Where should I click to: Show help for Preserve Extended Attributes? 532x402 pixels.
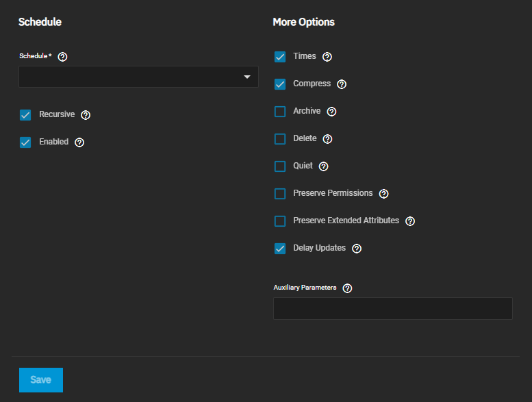click(x=410, y=221)
